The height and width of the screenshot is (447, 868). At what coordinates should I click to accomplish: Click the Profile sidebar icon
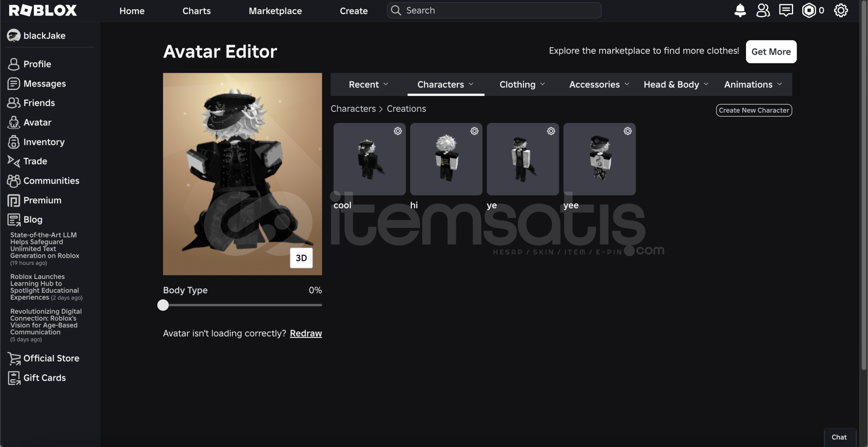(14, 64)
